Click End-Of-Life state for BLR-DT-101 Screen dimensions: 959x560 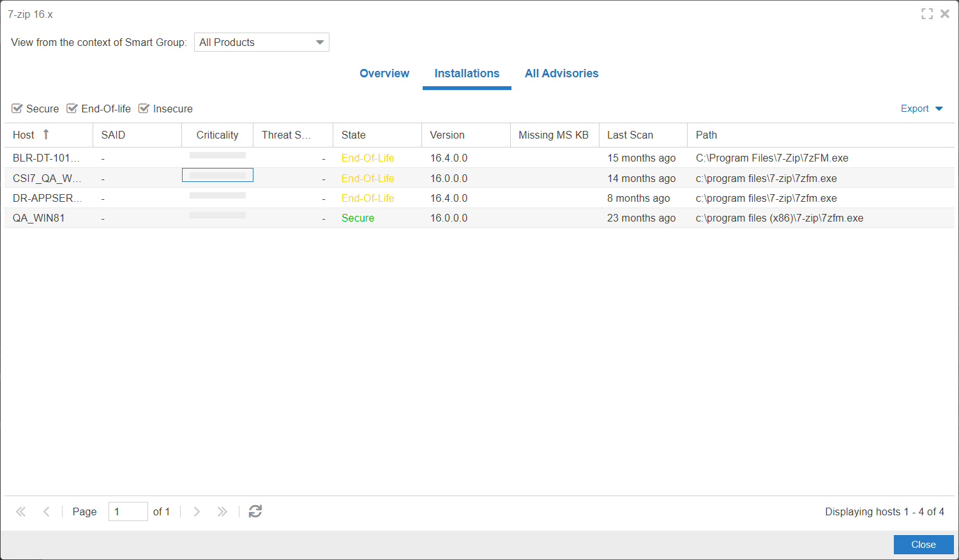(x=368, y=158)
